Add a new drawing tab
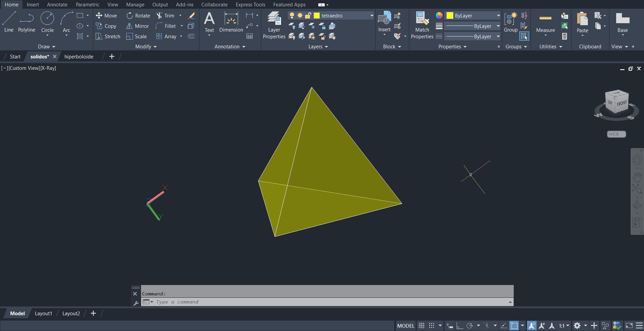644x331 pixels. [112, 56]
